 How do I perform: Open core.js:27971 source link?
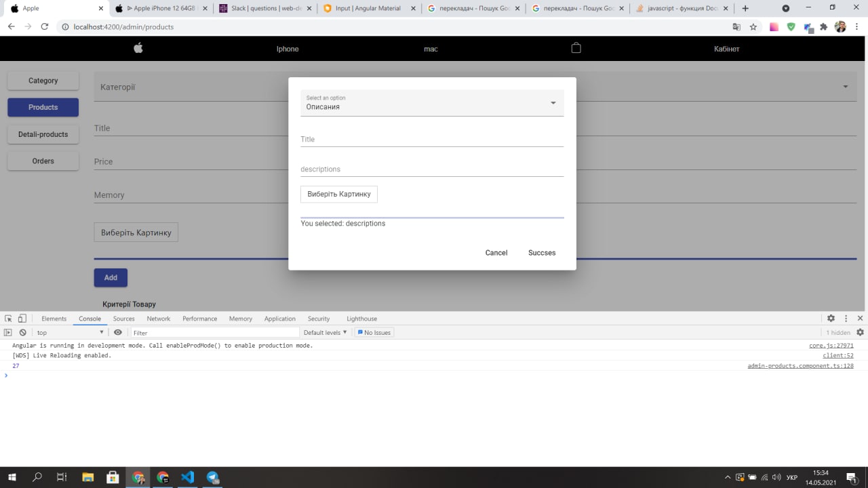[x=831, y=346]
